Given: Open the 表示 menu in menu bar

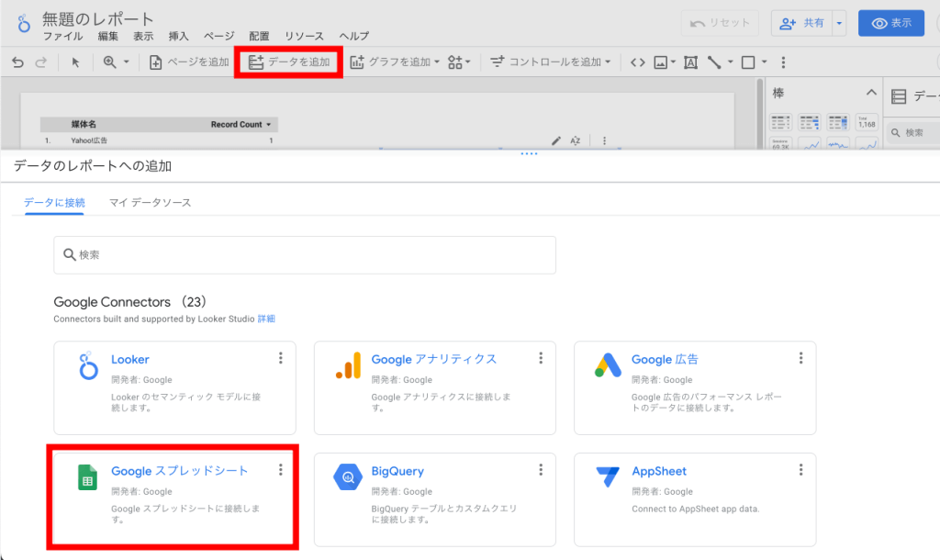Looking at the screenshot, I should tap(143, 37).
